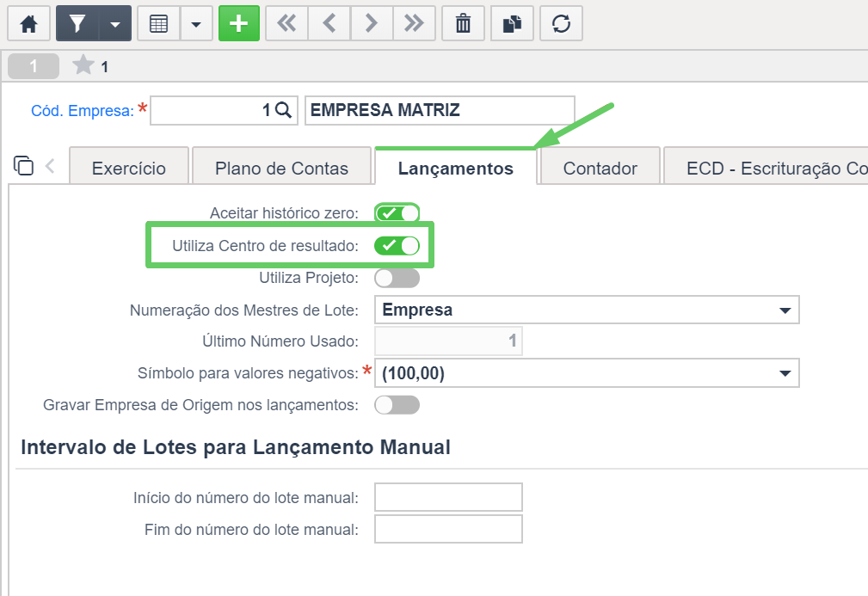Turn off Utiliza Centro de resultado
The image size is (868, 596).
pyautogui.click(x=397, y=246)
